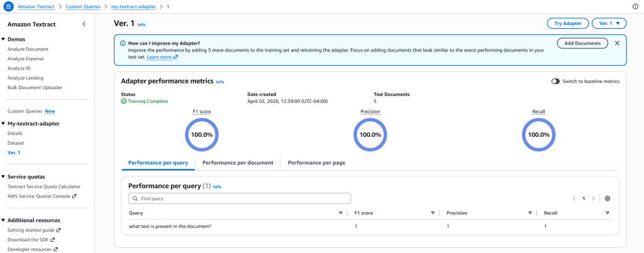Open the Ver. 1 version dropdown
This screenshot has width=644, height=253.
[x=609, y=23]
